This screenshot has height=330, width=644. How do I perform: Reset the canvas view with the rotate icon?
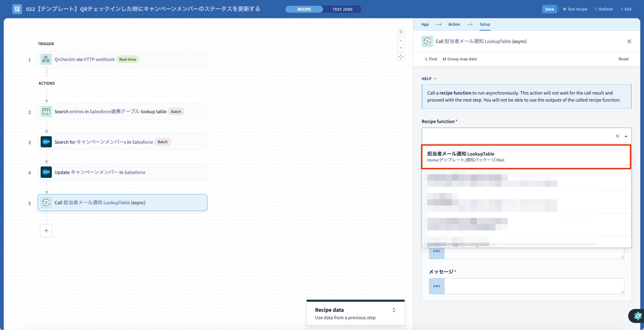(401, 32)
